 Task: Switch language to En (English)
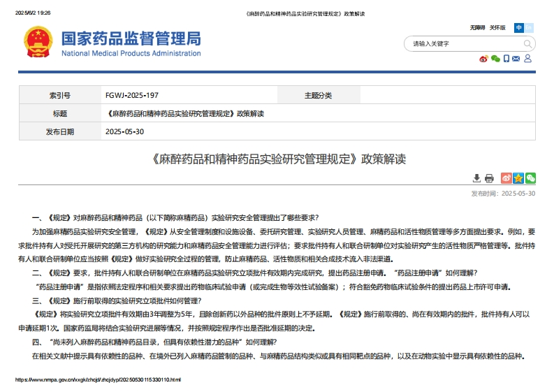point(529,28)
